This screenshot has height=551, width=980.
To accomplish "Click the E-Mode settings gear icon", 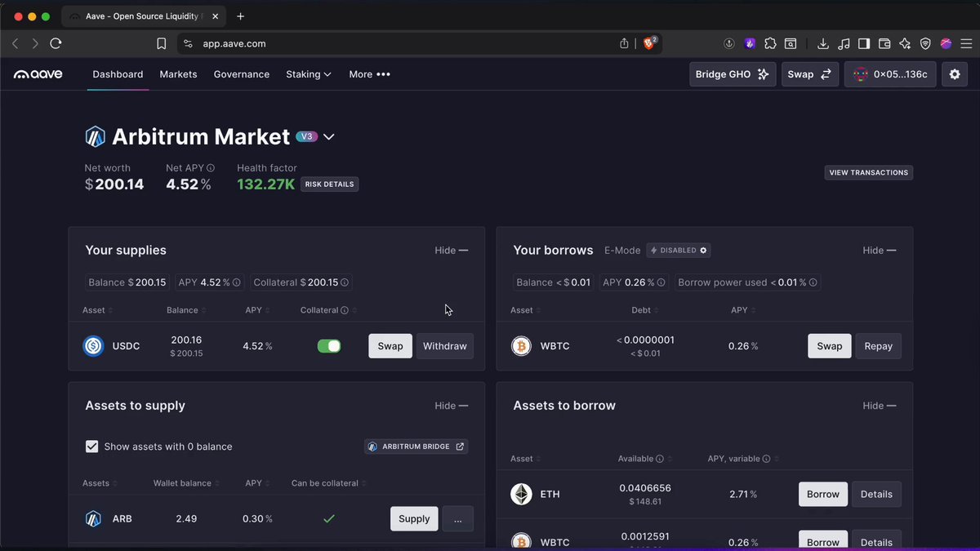I will coord(703,251).
